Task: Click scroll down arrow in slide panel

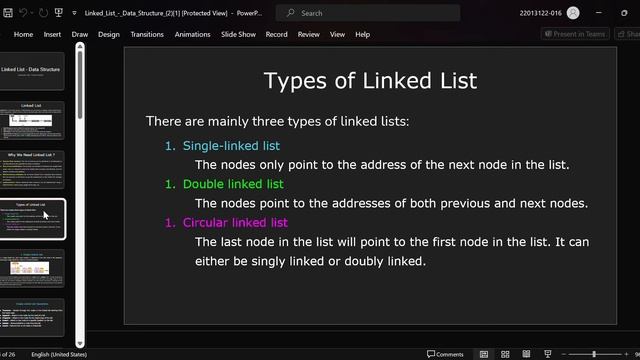Action: click(x=80, y=344)
